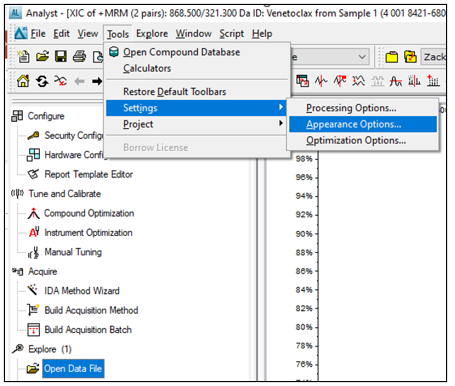Choose Open Compound Database menu entry

[x=197, y=52]
